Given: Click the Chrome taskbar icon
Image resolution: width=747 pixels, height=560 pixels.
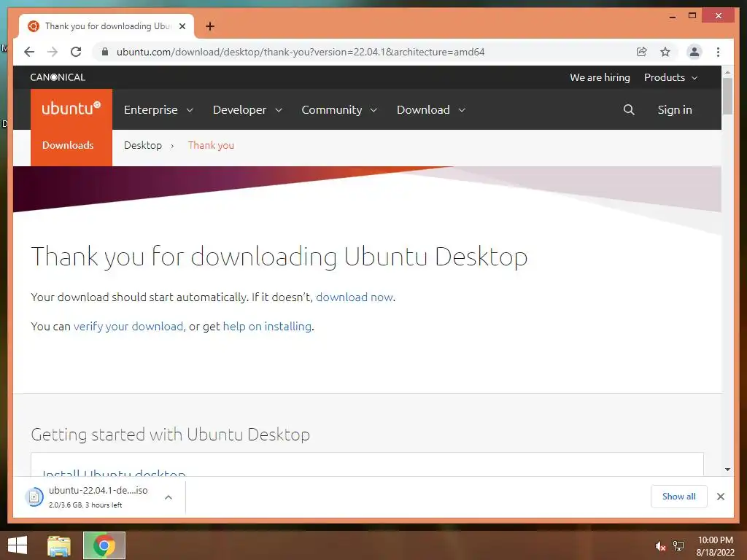Looking at the screenshot, I should [104, 545].
